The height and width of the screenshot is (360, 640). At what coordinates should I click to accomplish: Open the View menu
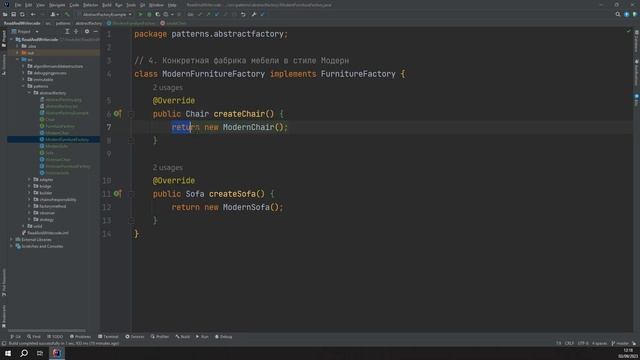(40, 5)
